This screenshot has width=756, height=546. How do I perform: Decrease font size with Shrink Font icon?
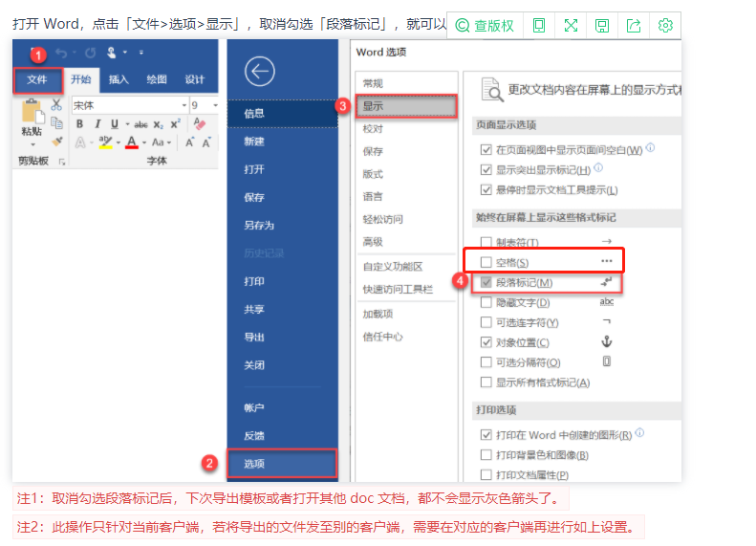point(206,142)
